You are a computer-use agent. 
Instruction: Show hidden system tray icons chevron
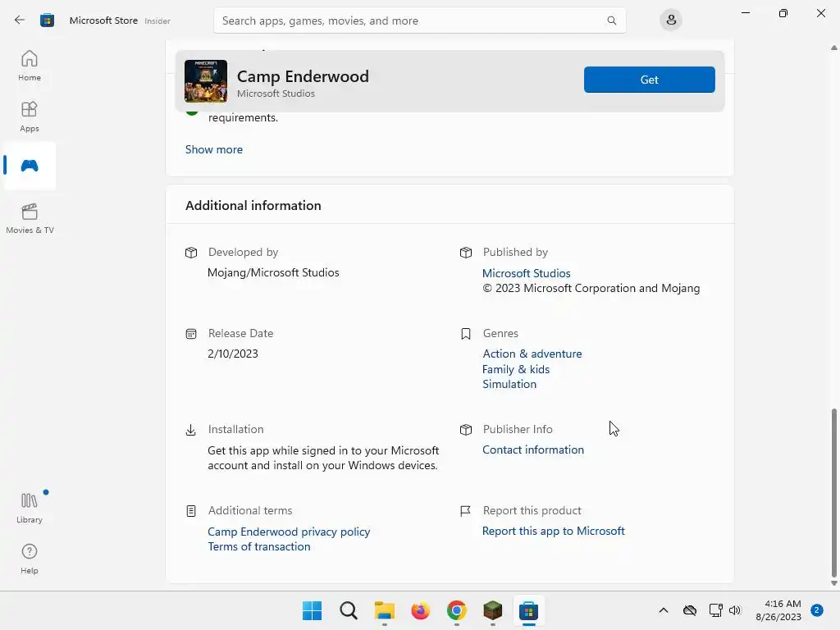663,610
